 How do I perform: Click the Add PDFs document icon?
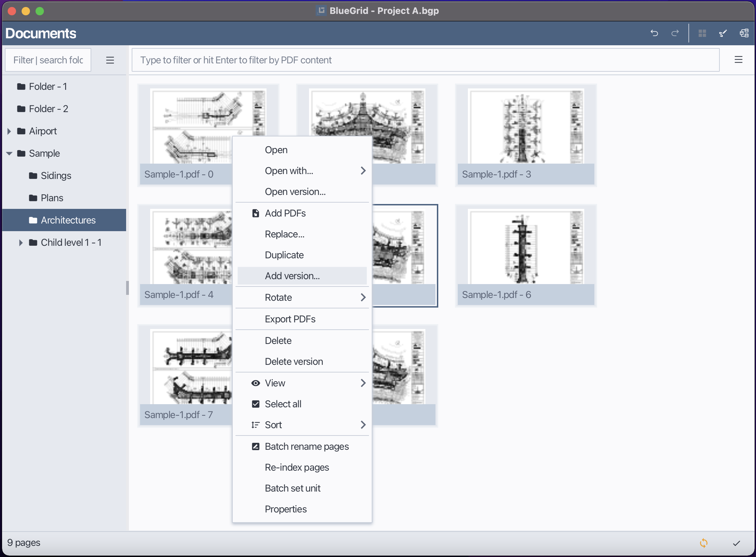(x=255, y=213)
